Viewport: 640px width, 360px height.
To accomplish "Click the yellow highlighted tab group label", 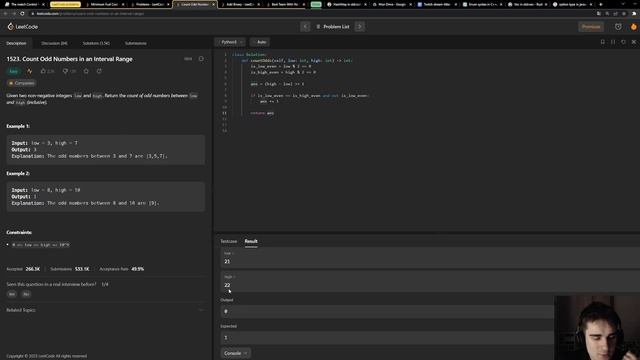I will 65,4.
